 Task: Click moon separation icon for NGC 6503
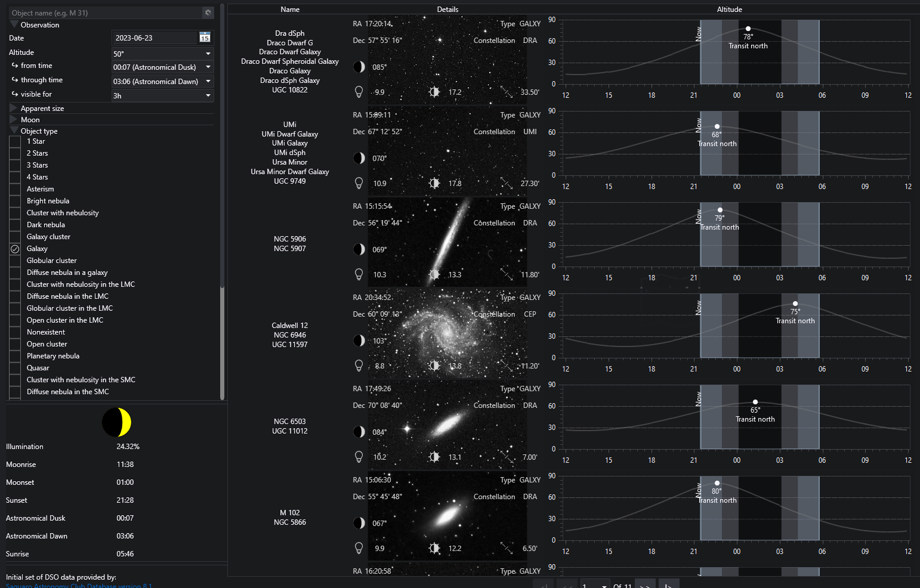[x=359, y=432]
